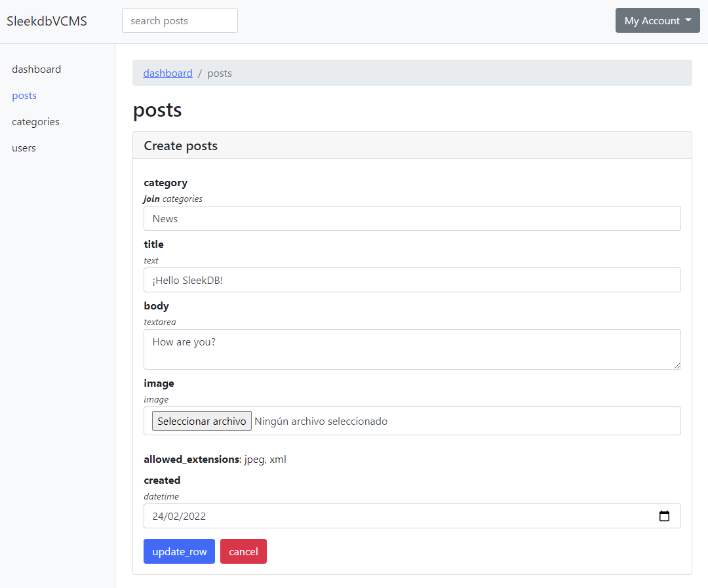Click the SleekdbVCMS brand link
The image size is (708, 588).
coord(47,21)
